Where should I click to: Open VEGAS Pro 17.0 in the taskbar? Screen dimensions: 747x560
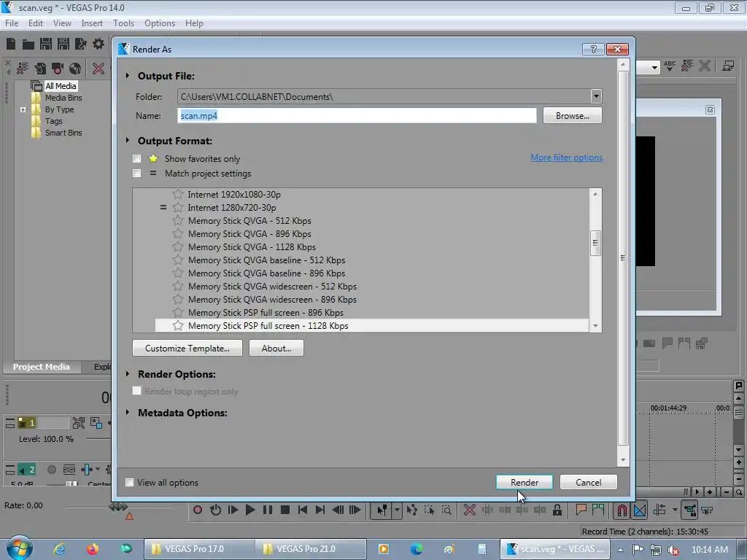tap(198, 548)
